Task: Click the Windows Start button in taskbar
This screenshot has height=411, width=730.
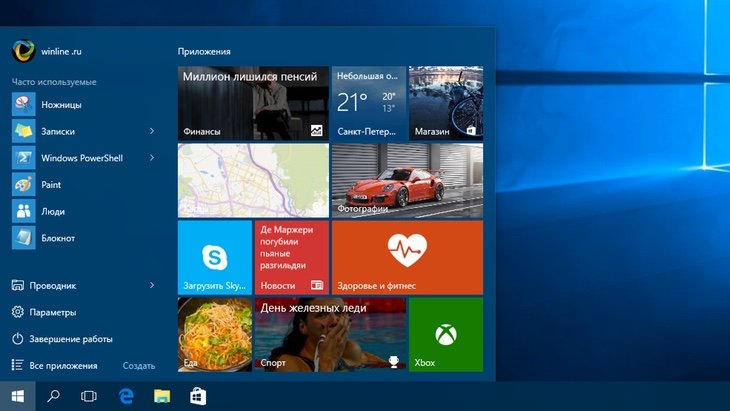Action: click(18, 396)
